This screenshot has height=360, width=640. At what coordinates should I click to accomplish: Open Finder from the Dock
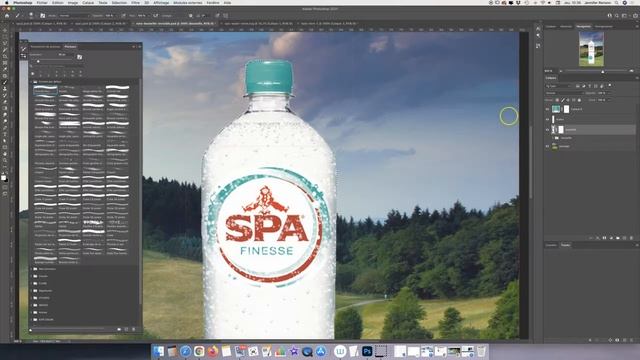pyautogui.click(x=158, y=351)
